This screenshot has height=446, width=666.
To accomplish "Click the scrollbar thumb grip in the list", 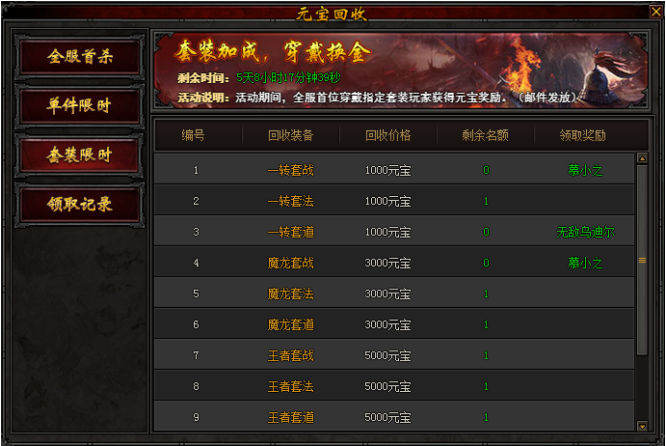I will (x=642, y=260).
